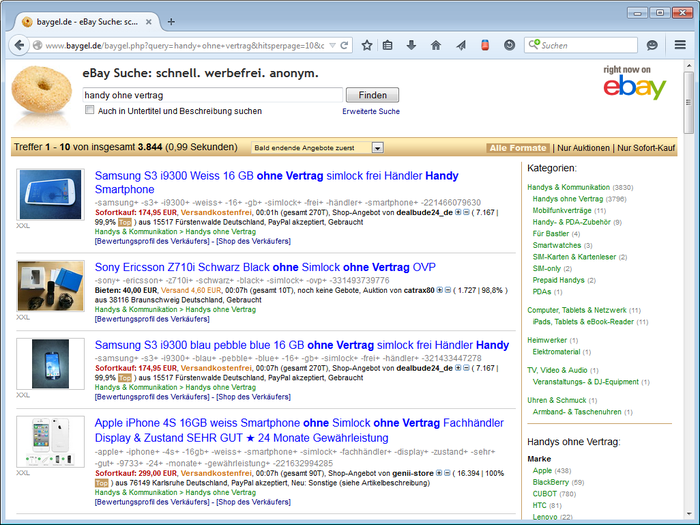700x525 pixels.
Task: Open the downloads arrow icon
Action: 411,45
